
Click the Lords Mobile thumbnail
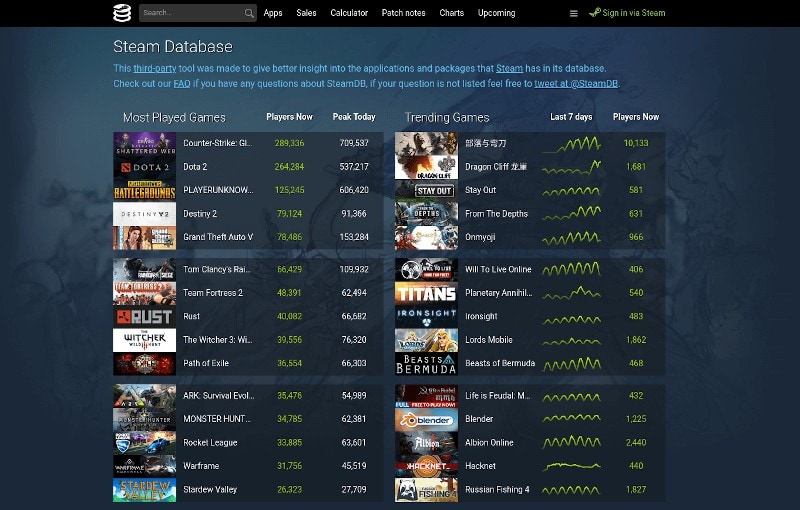pyautogui.click(x=426, y=340)
